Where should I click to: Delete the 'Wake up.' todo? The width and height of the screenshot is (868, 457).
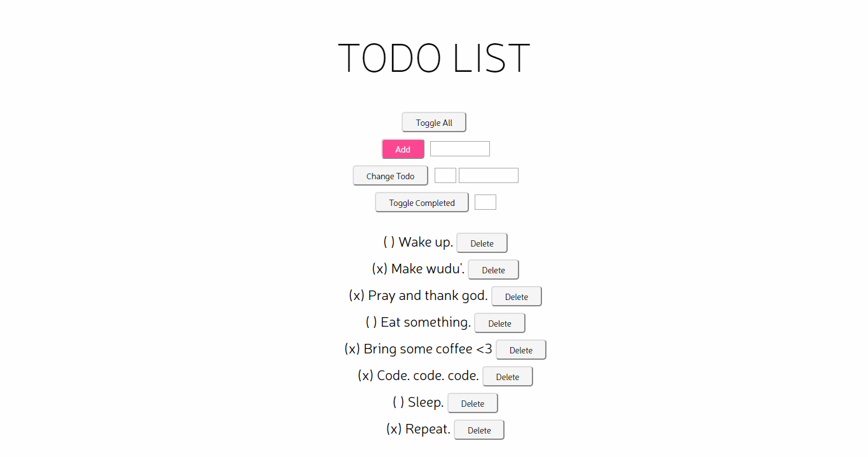[x=482, y=243]
